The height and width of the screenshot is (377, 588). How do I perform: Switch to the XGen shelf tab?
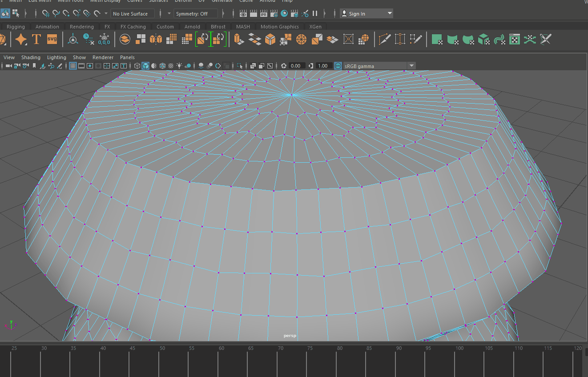pos(315,27)
